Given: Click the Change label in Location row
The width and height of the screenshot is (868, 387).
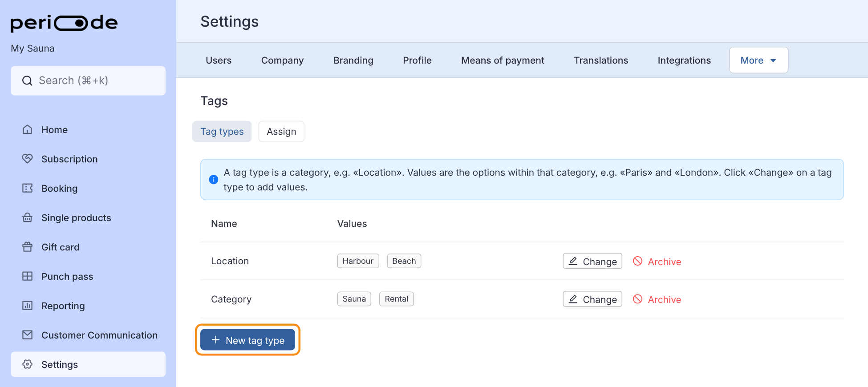Looking at the screenshot, I should [x=600, y=262].
